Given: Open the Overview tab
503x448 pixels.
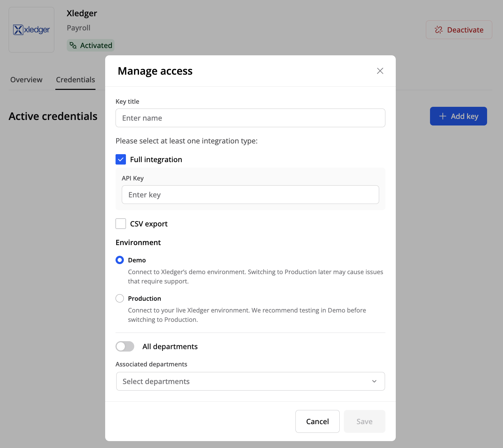Looking at the screenshot, I should point(26,80).
